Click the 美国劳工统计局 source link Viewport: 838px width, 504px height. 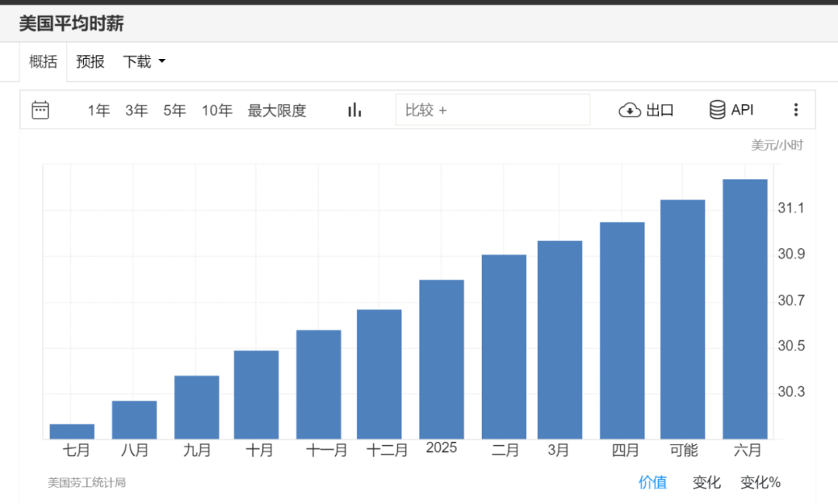click(86, 482)
